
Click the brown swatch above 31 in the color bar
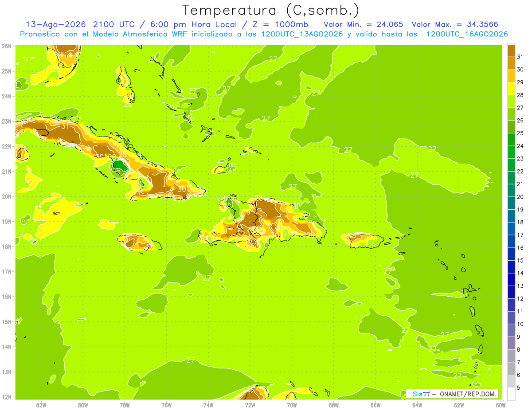(511, 51)
